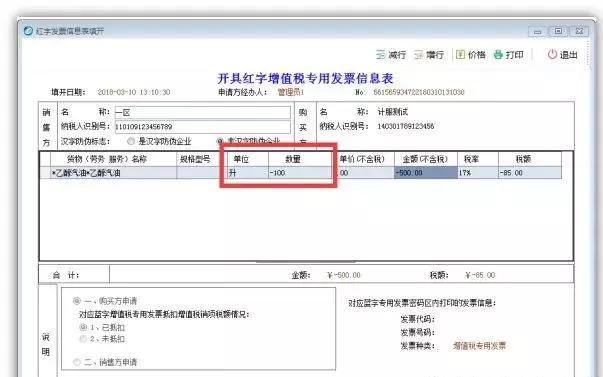Click the 数量 cell showing -100

[300, 173]
